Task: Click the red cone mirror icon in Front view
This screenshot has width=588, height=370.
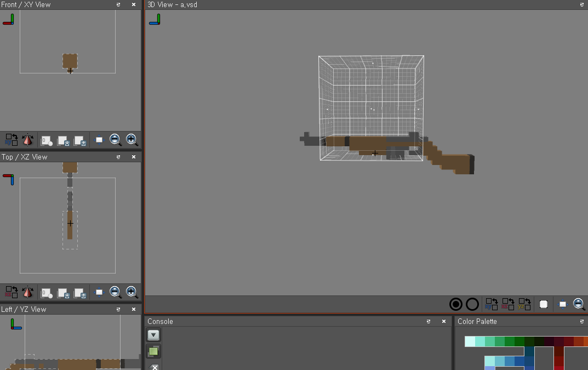Action: pyautogui.click(x=27, y=139)
